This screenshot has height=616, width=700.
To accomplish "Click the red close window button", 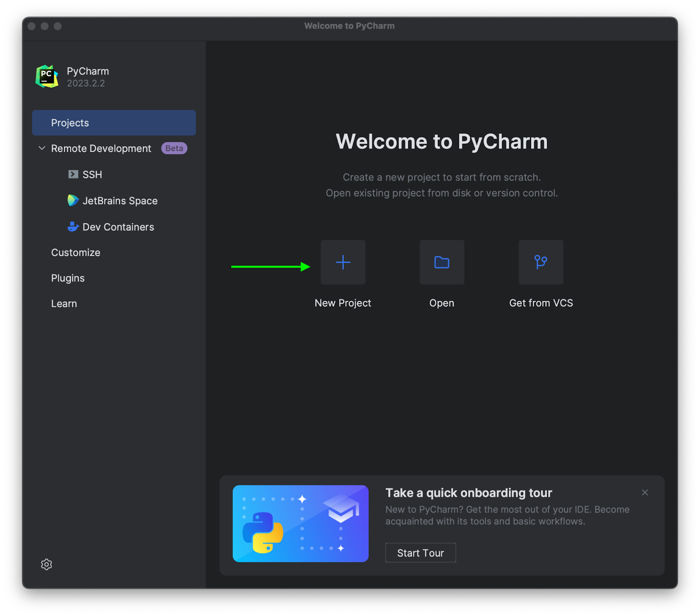I will (x=31, y=26).
